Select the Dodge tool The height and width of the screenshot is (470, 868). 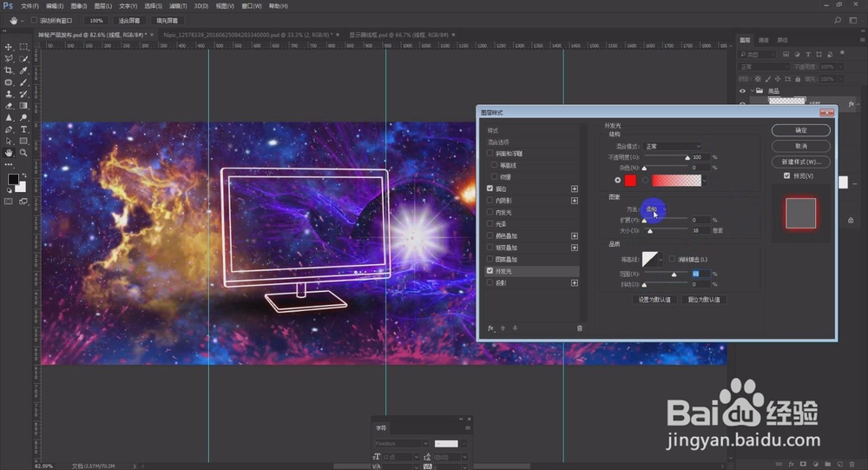23,117
